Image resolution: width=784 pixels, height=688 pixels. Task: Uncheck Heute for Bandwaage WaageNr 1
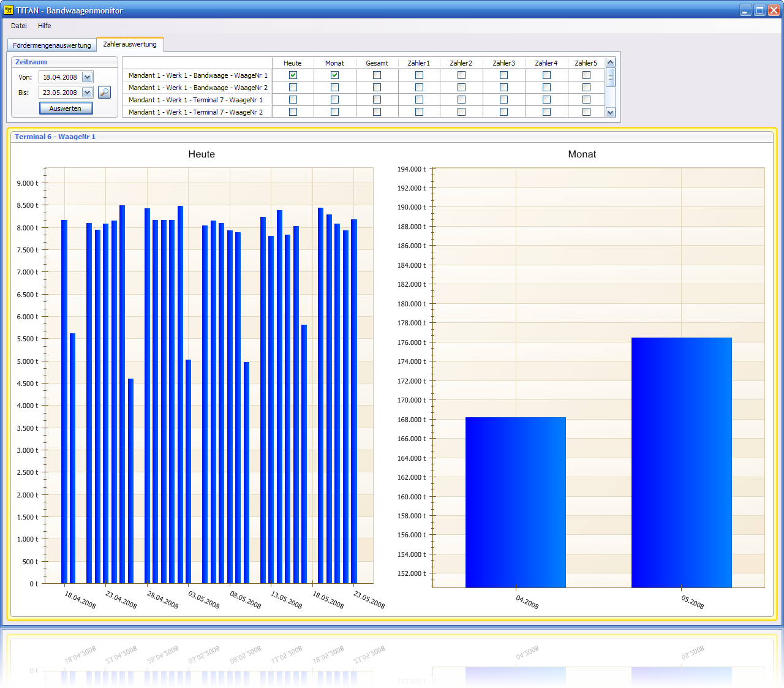(x=293, y=75)
